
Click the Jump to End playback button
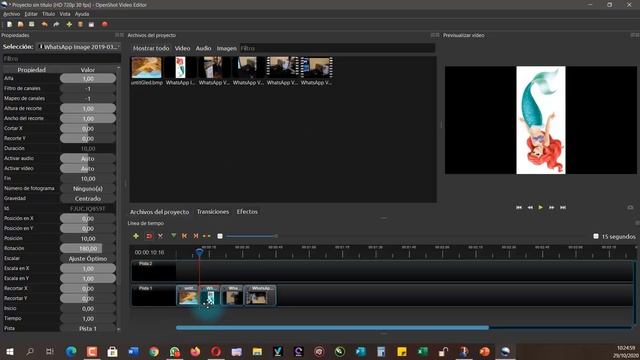coord(563,207)
